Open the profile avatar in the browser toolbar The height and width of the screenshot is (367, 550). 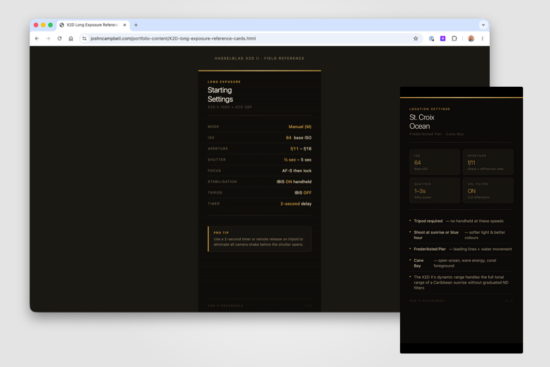click(471, 39)
